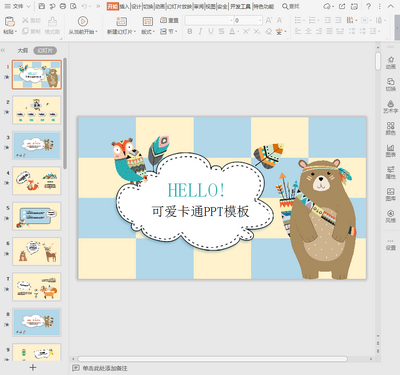Image resolution: width=400 pixels, height=375 pixels.
Task: Expand the 文件 menu dropdown arrow
Action: [x=28, y=6]
